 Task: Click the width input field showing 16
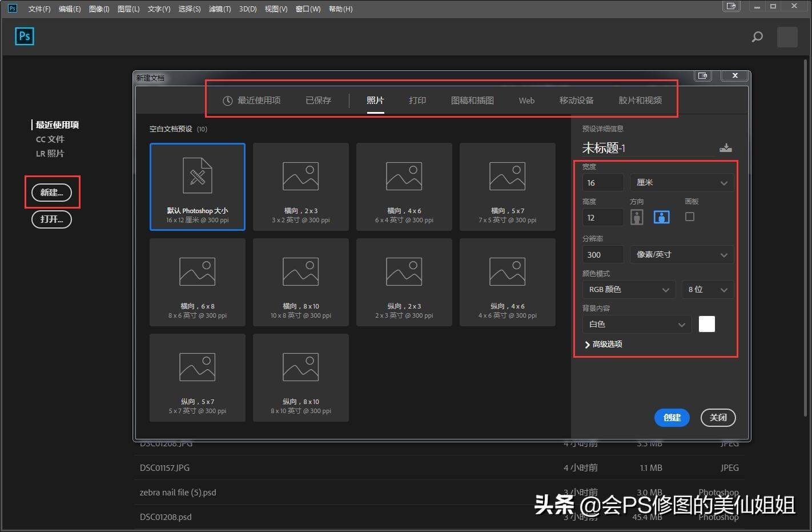coord(603,183)
